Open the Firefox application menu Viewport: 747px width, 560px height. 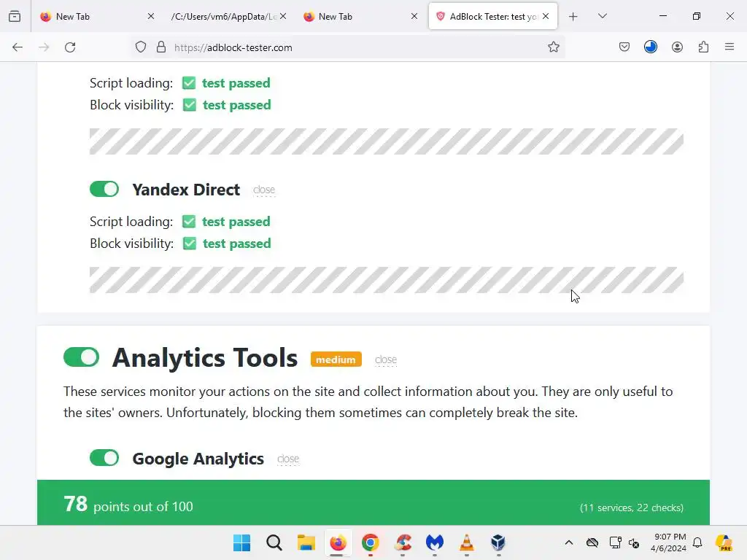(x=729, y=47)
